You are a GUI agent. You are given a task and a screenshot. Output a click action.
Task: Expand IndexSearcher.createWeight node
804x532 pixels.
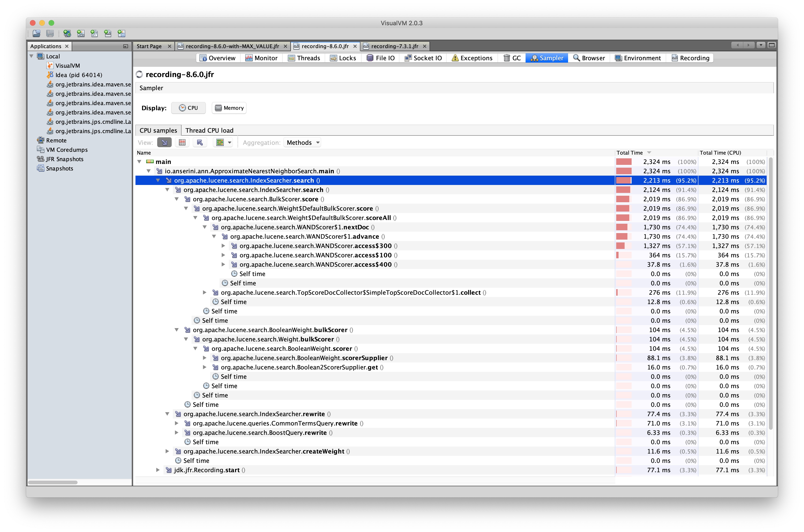click(x=167, y=451)
